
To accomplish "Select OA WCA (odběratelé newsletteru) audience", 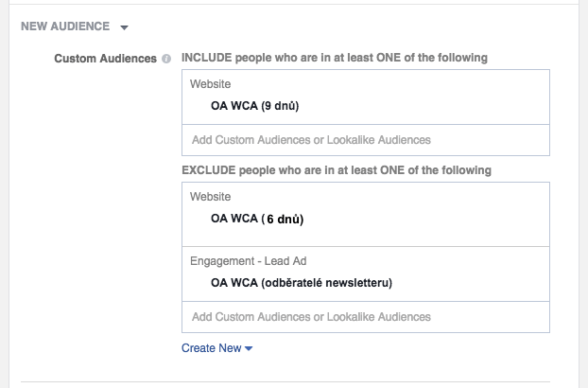I will click(x=302, y=283).
